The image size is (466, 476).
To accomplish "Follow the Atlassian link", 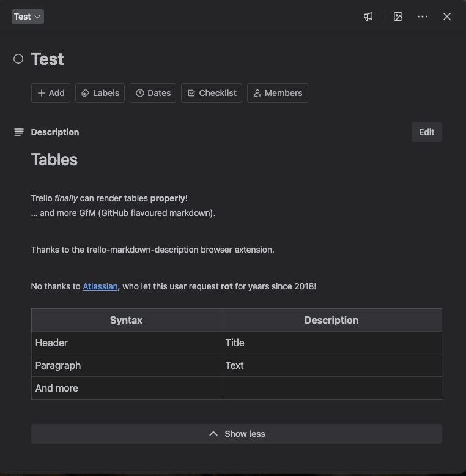I will [100, 286].
